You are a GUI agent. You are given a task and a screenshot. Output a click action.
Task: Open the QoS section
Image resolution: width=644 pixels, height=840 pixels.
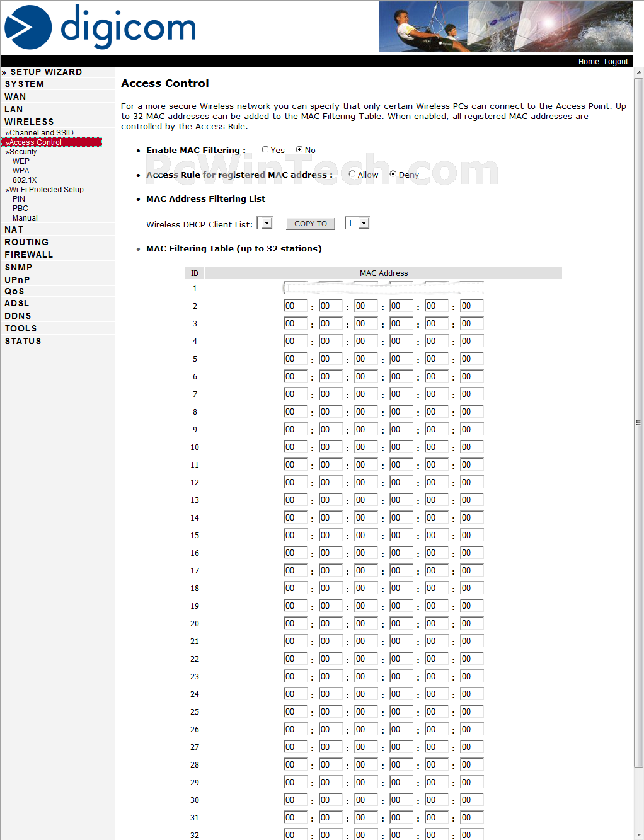coord(14,291)
